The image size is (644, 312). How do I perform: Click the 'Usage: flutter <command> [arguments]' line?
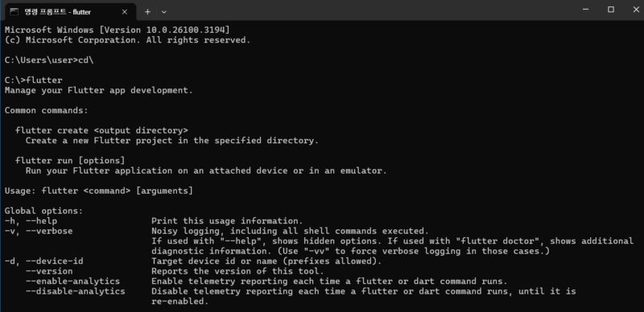(98, 191)
